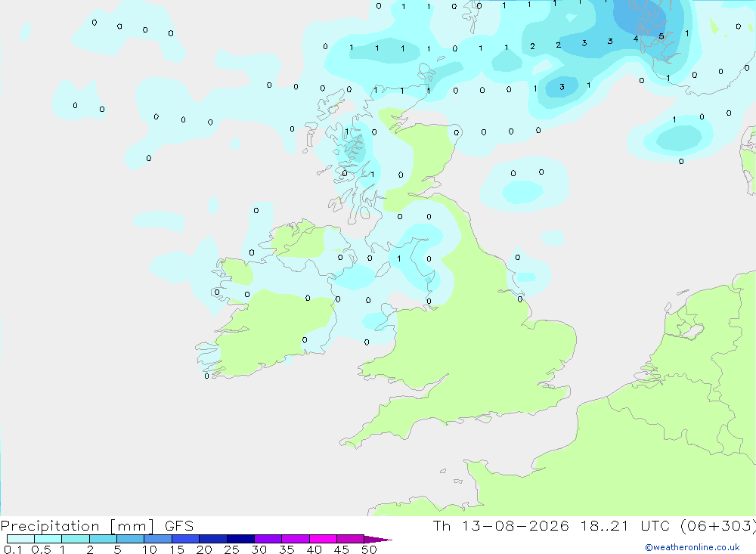Click the "4" precipitation value on the map
Image resolution: width=756 pixels, height=554 pixels.
pyautogui.click(x=636, y=39)
